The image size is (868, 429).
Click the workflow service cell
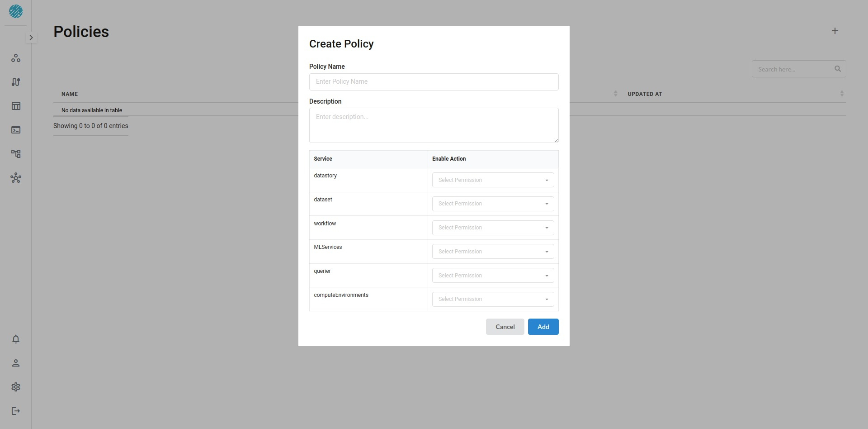point(368,228)
